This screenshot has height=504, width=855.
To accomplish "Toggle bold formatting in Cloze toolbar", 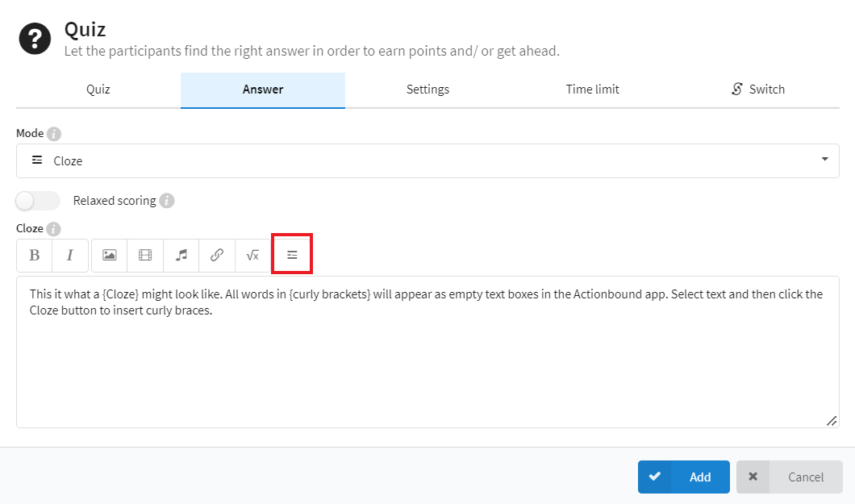I will 35,255.
